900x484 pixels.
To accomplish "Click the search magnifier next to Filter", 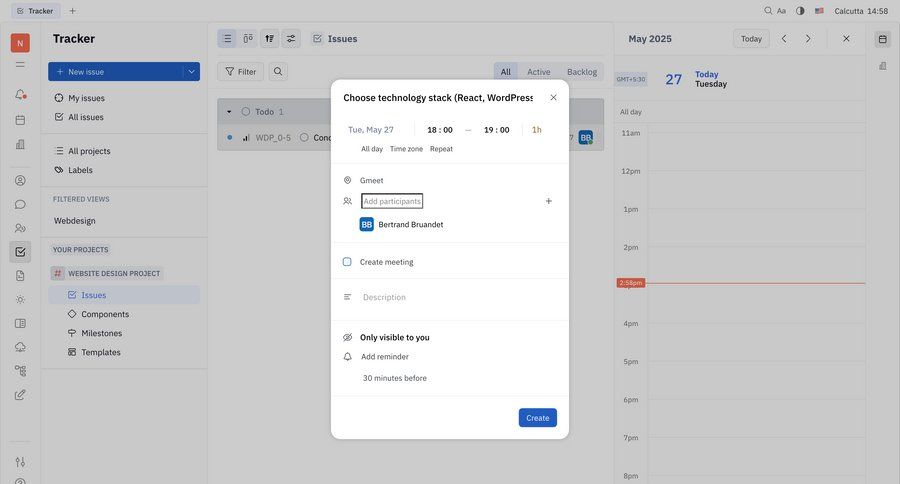I will 277,72.
